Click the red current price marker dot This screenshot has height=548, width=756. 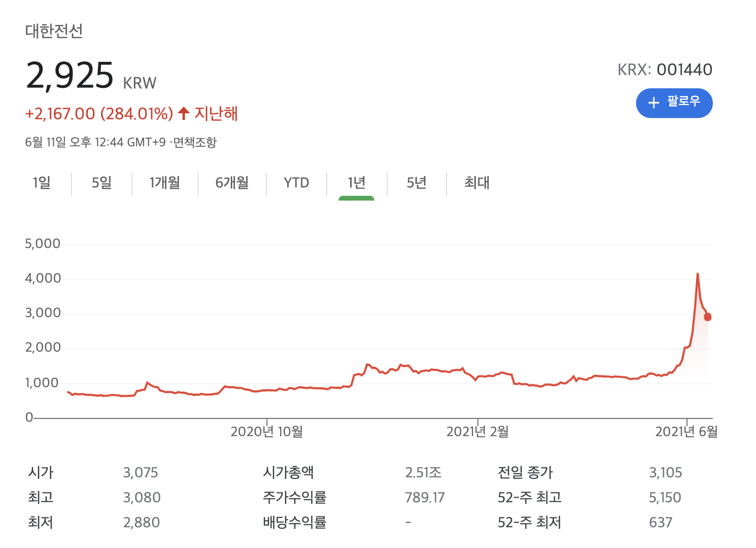708,317
